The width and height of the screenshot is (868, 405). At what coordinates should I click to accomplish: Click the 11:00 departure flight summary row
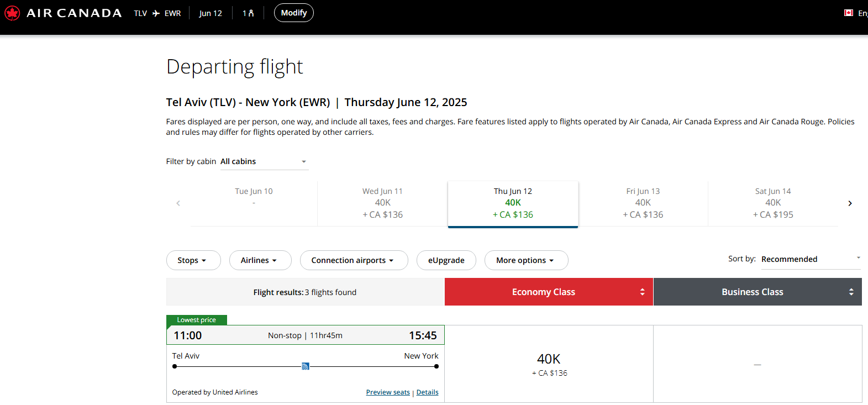coord(306,335)
